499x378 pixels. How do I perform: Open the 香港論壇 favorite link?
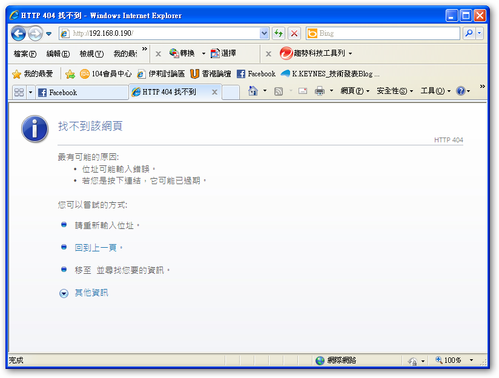(x=211, y=74)
